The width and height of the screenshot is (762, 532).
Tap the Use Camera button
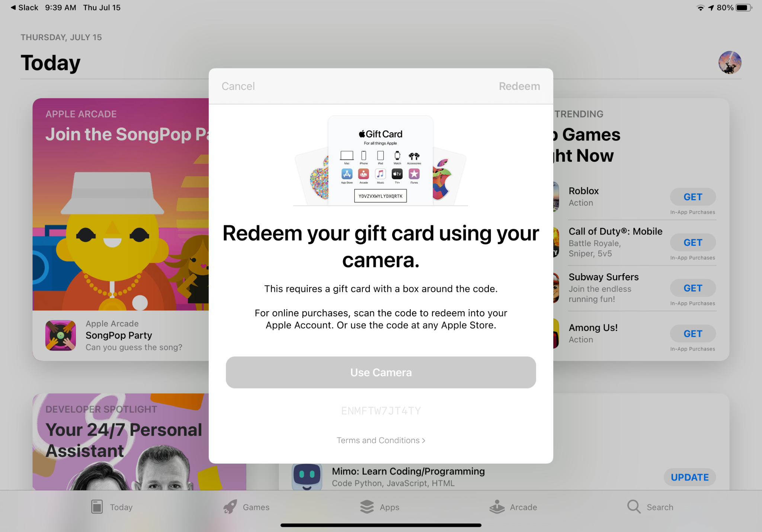tap(381, 373)
